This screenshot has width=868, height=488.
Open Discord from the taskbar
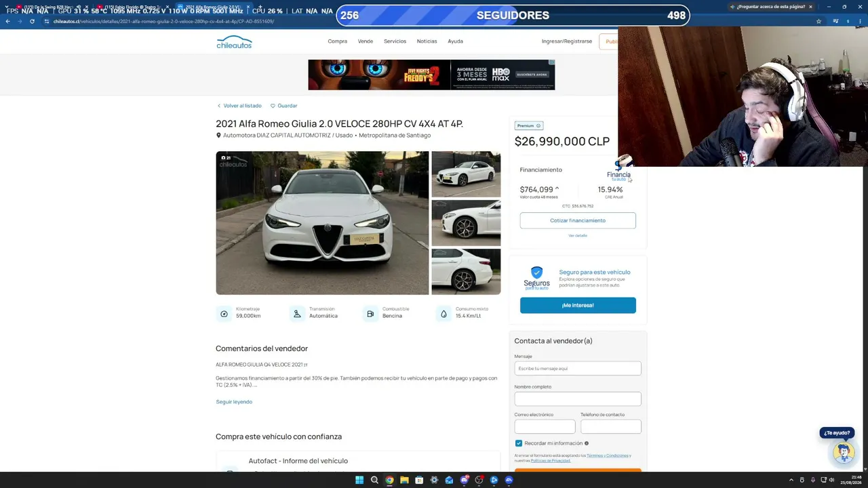(464, 480)
